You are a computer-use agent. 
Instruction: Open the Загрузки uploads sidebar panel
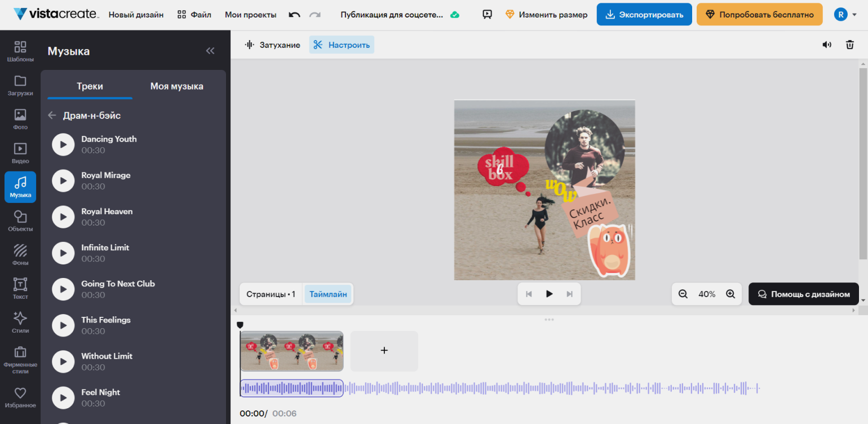pyautogui.click(x=20, y=85)
